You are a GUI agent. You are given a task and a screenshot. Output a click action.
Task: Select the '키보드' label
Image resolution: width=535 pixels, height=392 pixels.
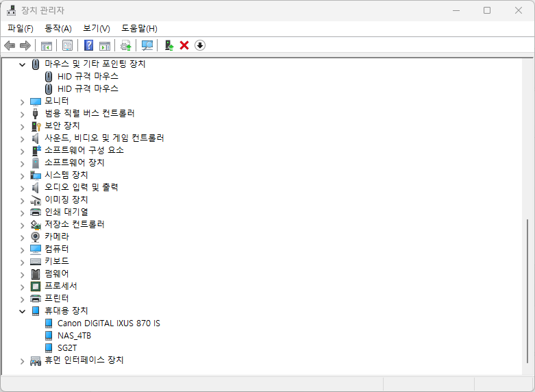coord(57,261)
